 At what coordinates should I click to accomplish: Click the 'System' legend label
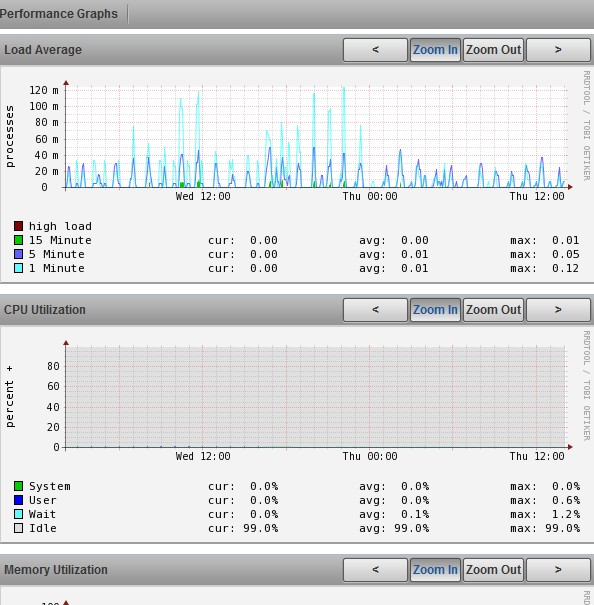50,486
